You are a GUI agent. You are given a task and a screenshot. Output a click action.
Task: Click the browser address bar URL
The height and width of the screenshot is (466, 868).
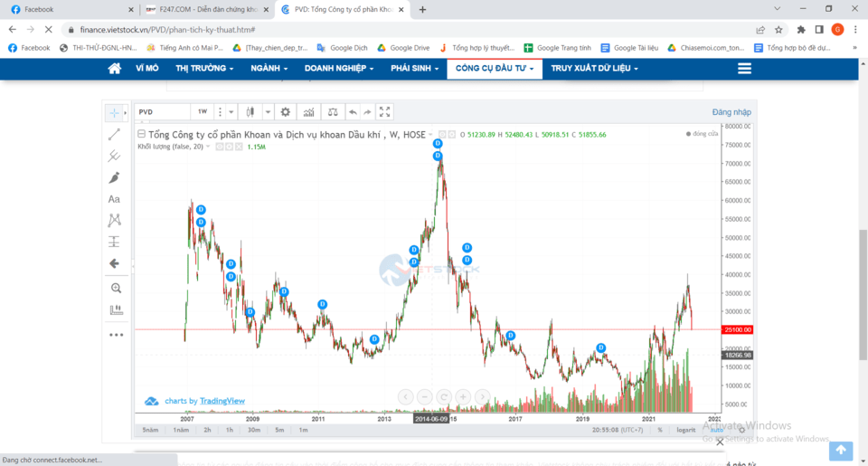click(x=168, y=29)
